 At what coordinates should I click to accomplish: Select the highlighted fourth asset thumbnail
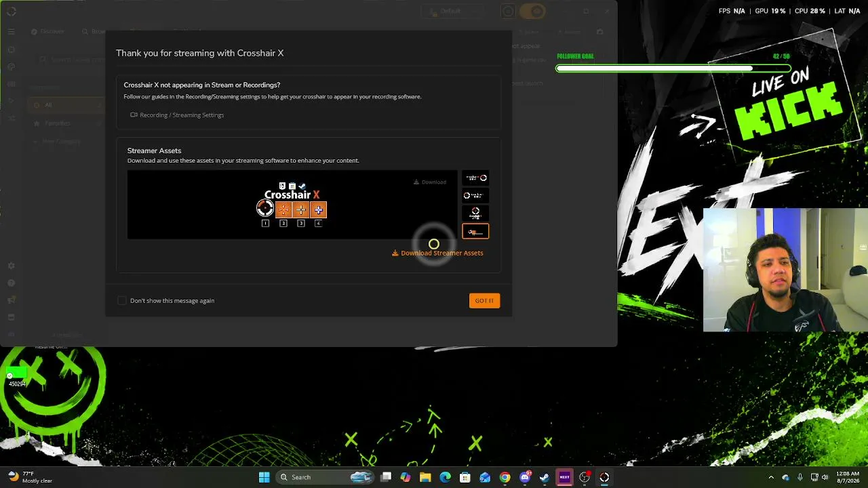[475, 232]
